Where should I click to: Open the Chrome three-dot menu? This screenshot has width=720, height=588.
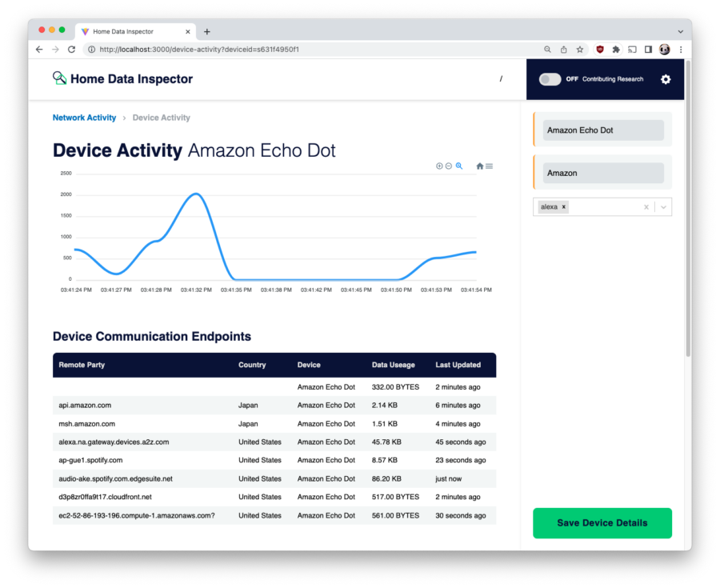(x=680, y=50)
